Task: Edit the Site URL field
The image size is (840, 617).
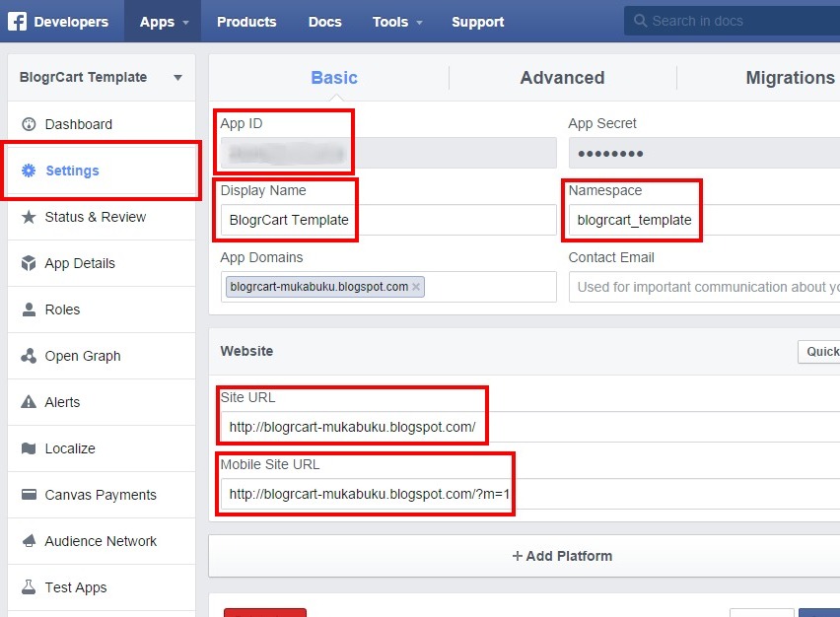Action: tap(530, 427)
